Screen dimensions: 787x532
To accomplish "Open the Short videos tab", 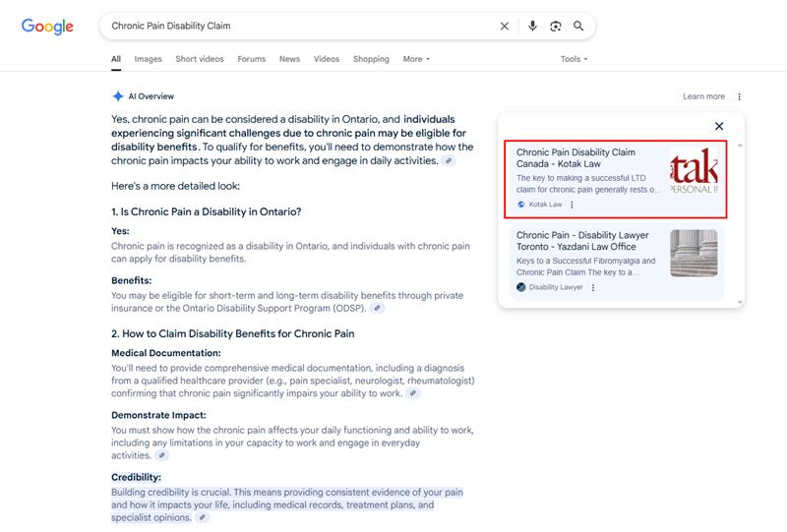I will tap(200, 59).
